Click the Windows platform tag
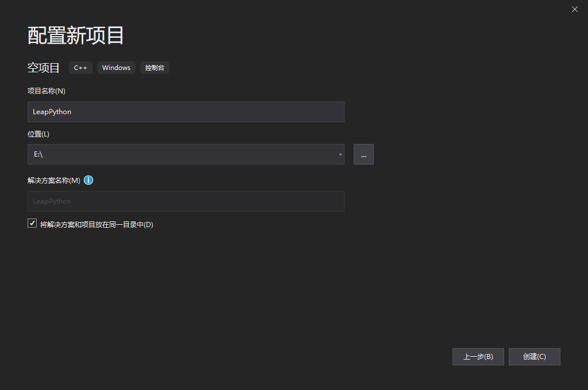This screenshot has height=390, width=588. 116,68
